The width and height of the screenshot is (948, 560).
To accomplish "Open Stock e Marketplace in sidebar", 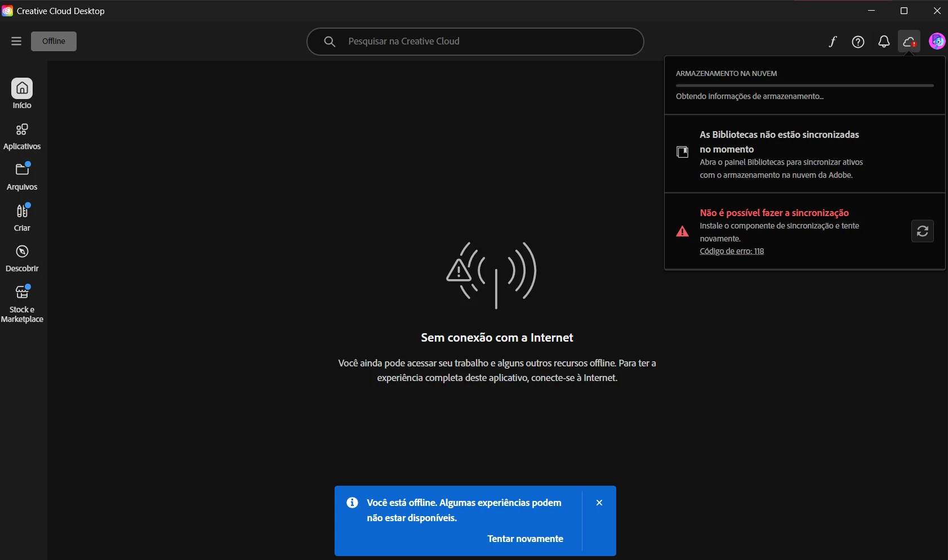I will coord(22,304).
